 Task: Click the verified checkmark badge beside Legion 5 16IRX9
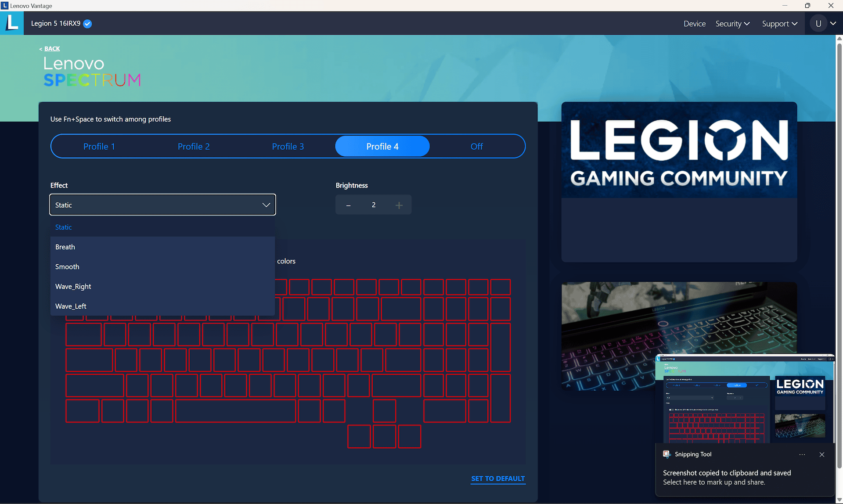87,24
